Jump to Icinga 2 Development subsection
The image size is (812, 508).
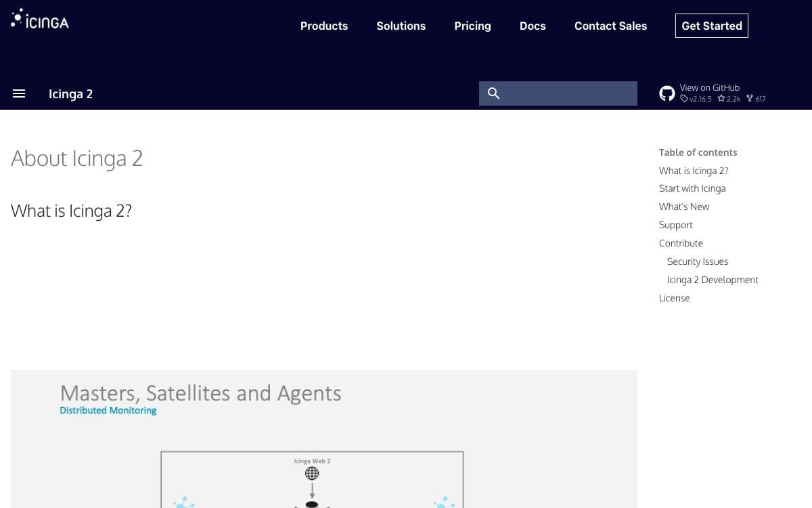click(713, 280)
